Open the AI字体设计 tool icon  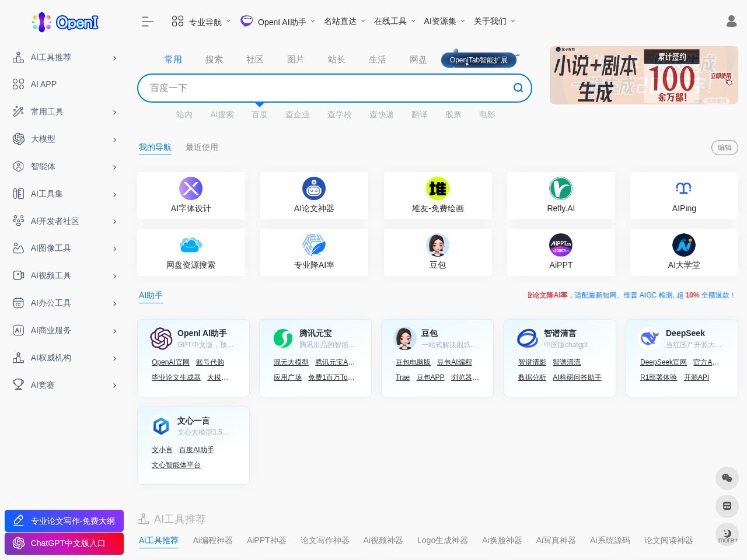pyautogui.click(x=191, y=188)
